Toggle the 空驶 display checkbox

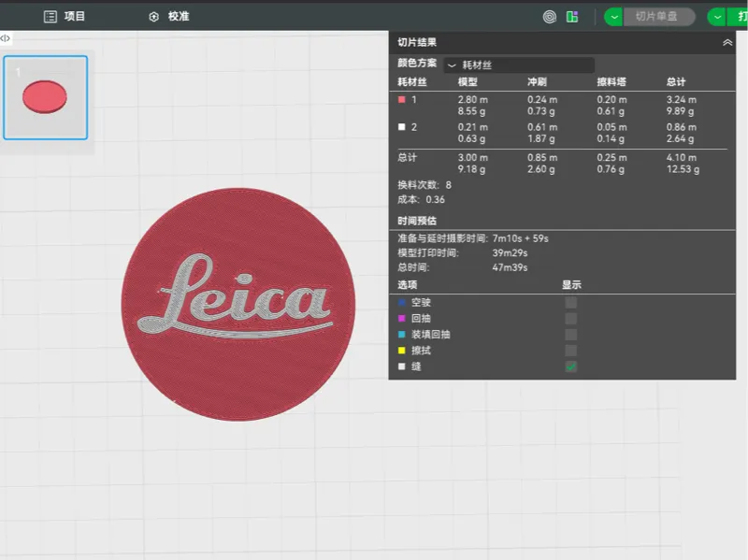tap(570, 302)
